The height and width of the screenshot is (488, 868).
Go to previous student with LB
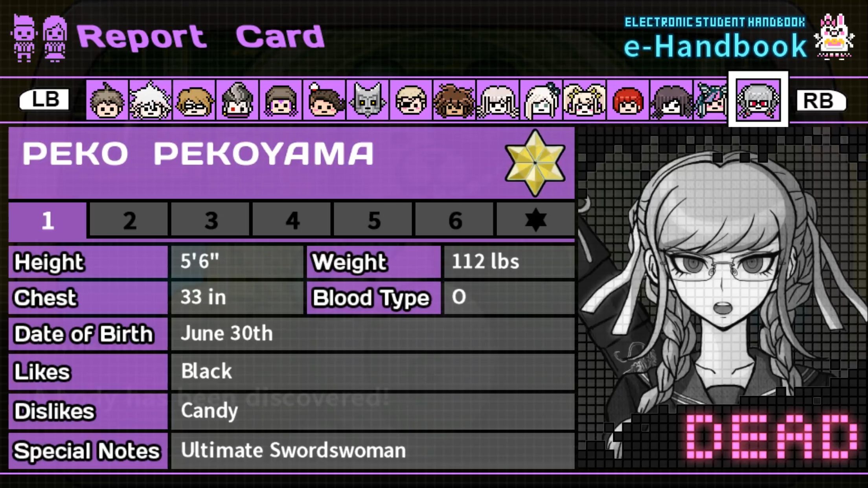point(44,99)
